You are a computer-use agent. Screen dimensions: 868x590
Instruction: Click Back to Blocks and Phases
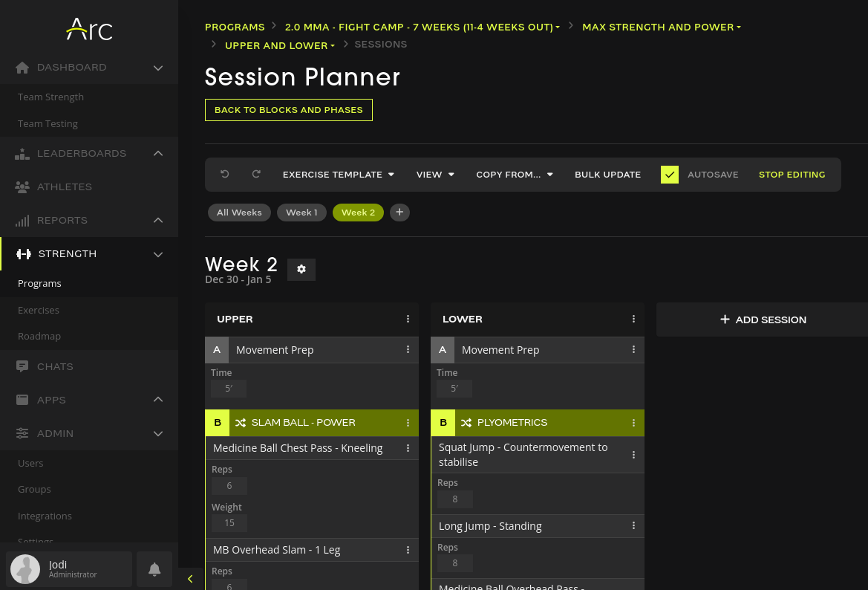pyautogui.click(x=289, y=110)
